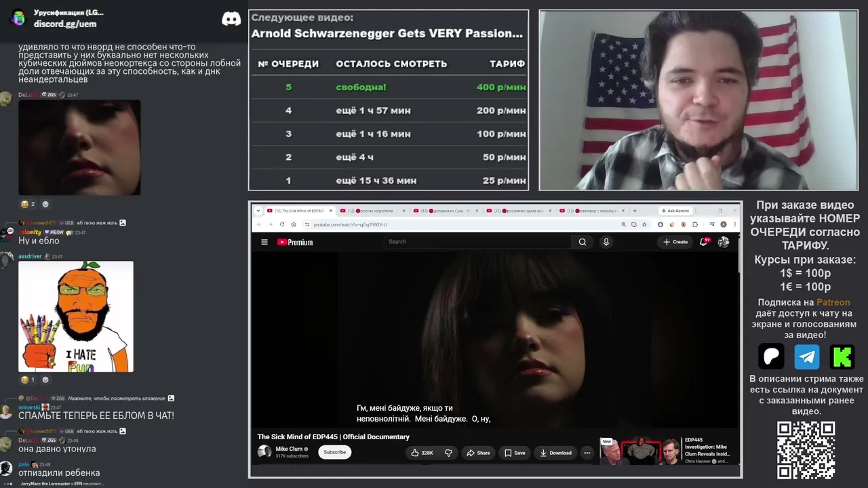
Task: Click the YouTube search magnifier button
Action: click(x=583, y=242)
